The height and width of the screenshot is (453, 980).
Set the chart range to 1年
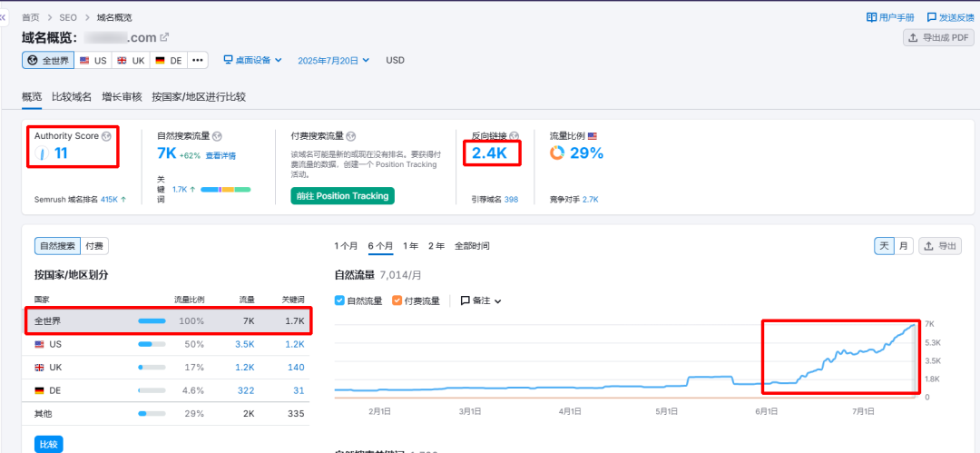coord(411,246)
